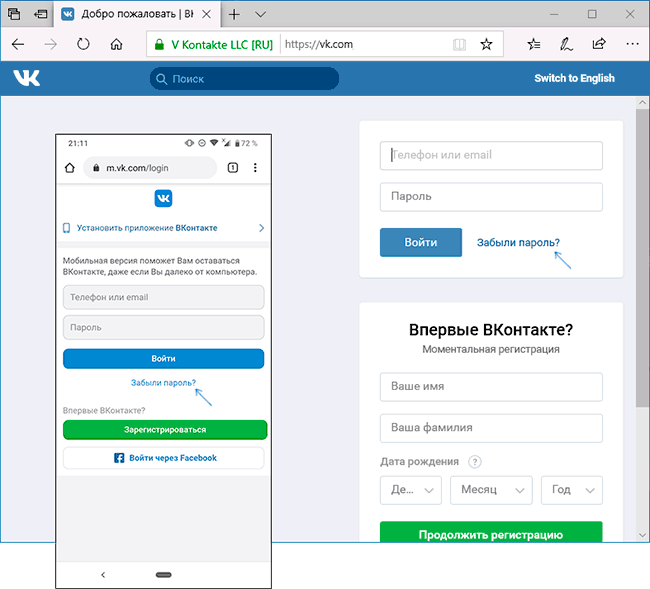This screenshot has height=589, width=650.
Task: Tap the mobile 'Забыли пароль?' link
Action: tap(163, 383)
